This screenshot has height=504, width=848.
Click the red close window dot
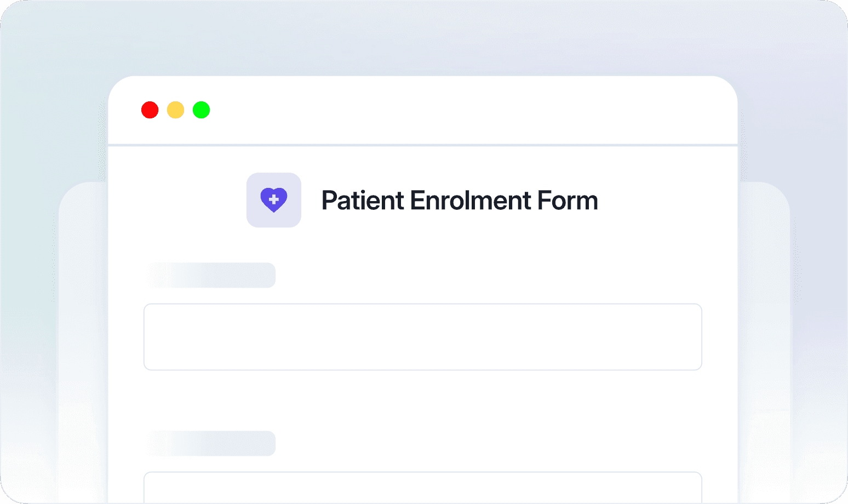coord(150,110)
